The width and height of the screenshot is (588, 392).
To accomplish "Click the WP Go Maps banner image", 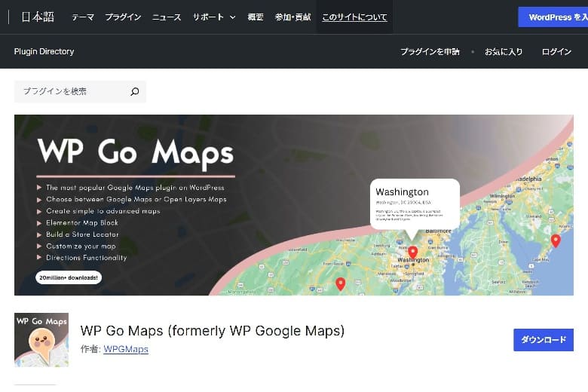I will (x=294, y=205).
